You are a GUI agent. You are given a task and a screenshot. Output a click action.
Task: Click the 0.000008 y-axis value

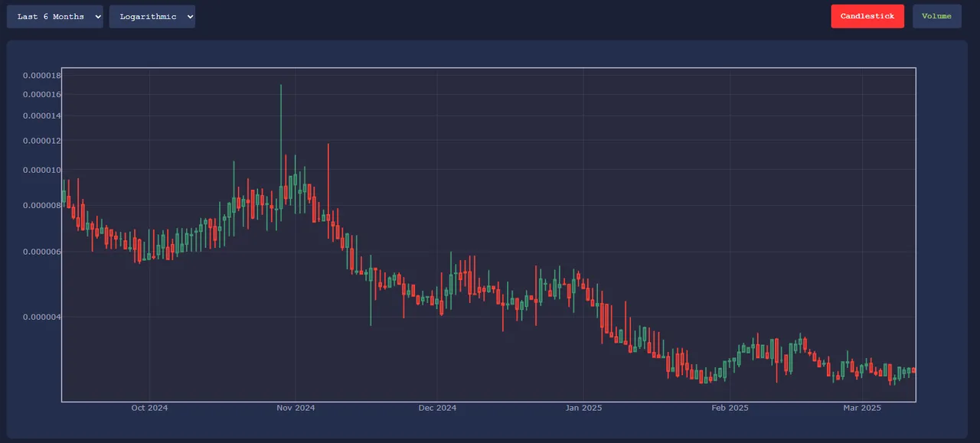[41, 205]
